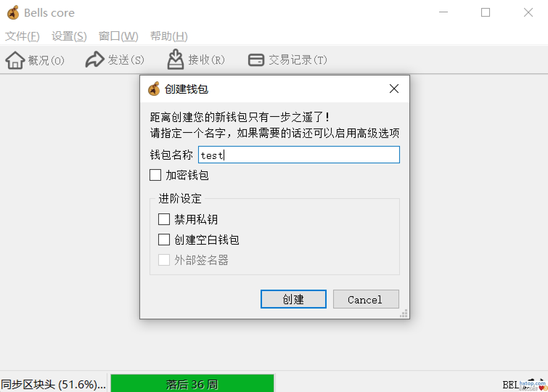Tick the 禁用私钥 checkbox
This screenshot has height=392, width=548.
(x=164, y=219)
